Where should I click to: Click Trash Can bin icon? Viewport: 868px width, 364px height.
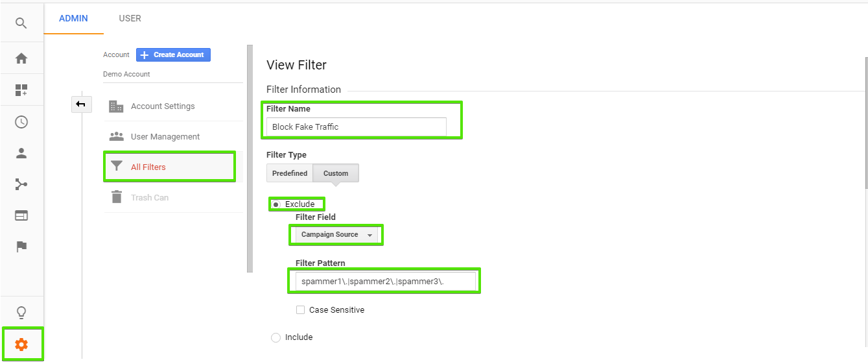(116, 197)
